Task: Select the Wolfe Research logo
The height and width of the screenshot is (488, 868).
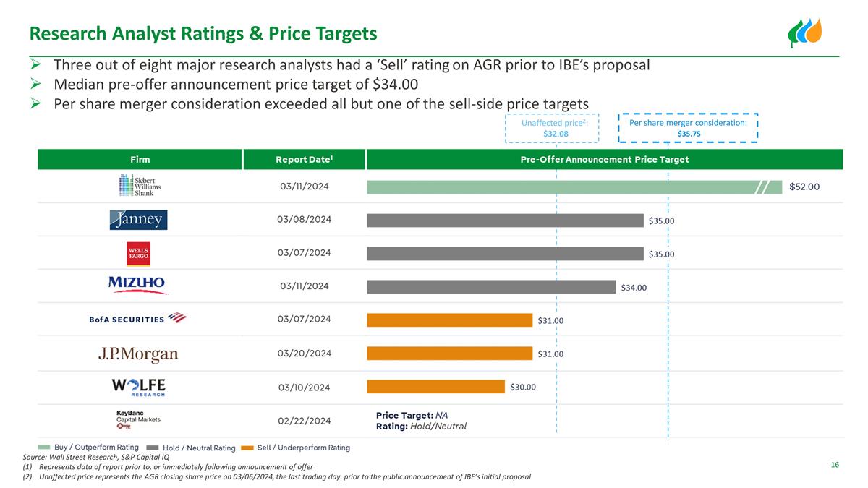Action: pos(138,387)
